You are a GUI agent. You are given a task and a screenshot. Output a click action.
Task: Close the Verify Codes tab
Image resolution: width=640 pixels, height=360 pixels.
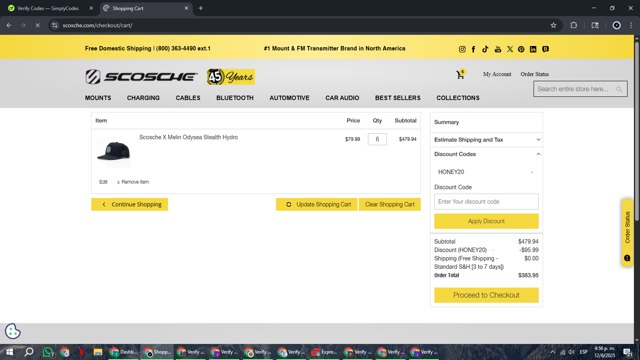91,8
